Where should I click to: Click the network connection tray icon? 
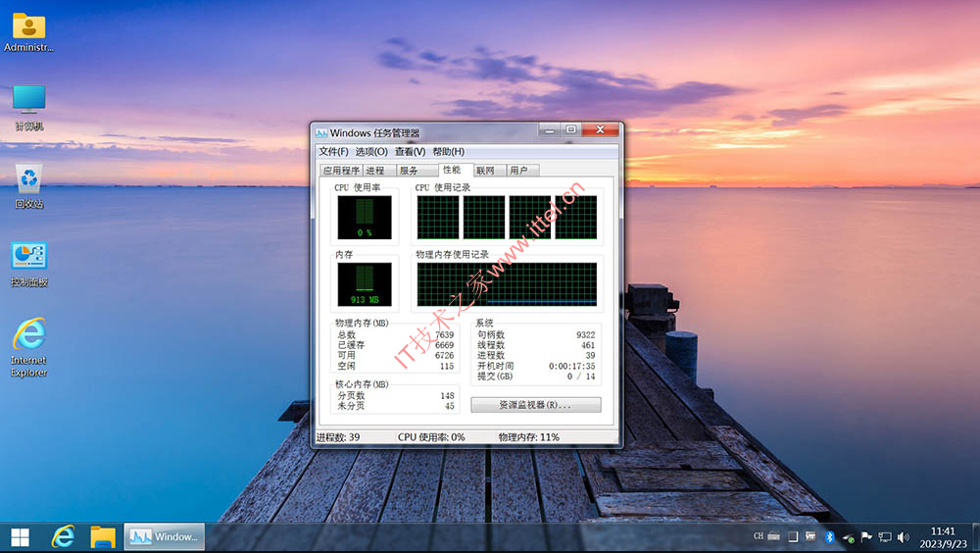pyautogui.click(x=884, y=536)
